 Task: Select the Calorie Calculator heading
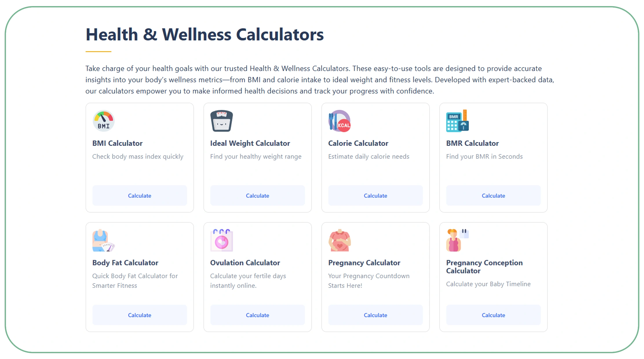point(358,143)
